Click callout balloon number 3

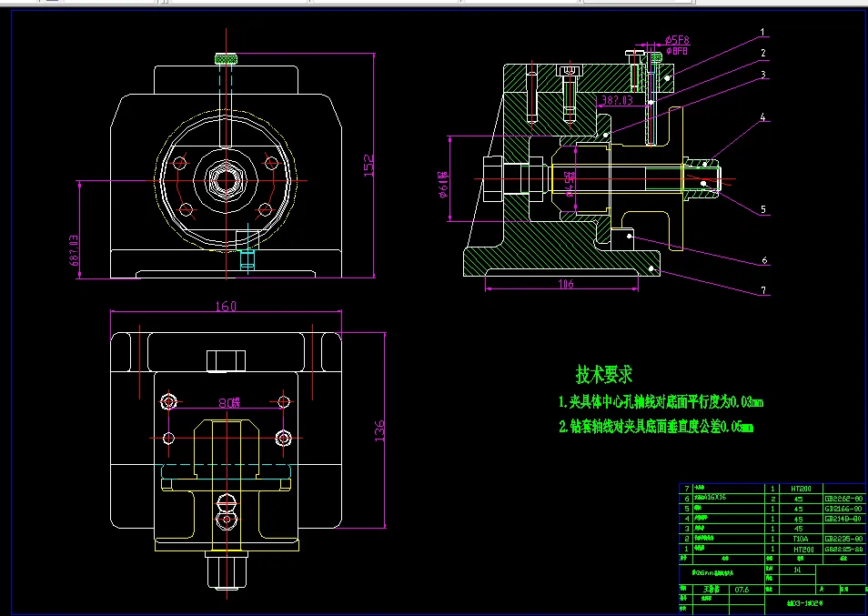pyautogui.click(x=763, y=75)
